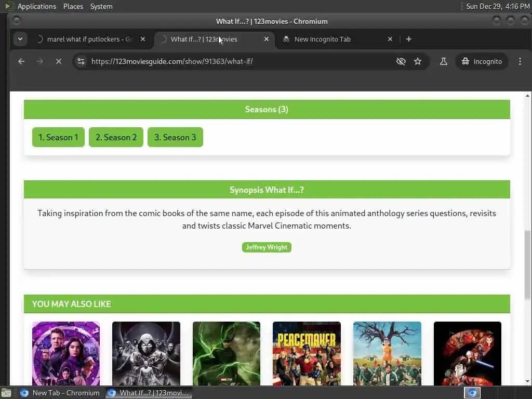Click the page vertical scrollbar thumb
This screenshot has width=532, height=399.
click(x=527, y=264)
